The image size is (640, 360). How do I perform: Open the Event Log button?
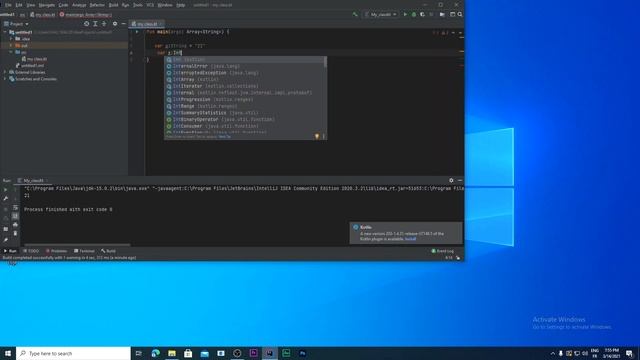tap(442, 251)
